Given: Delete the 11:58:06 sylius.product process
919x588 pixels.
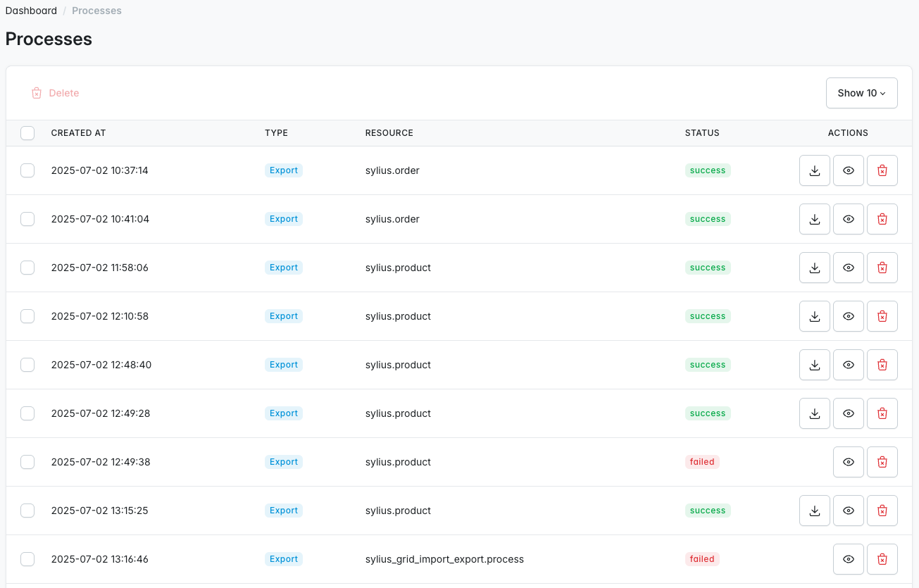Looking at the screenshot, I should (x=882, y=268).
